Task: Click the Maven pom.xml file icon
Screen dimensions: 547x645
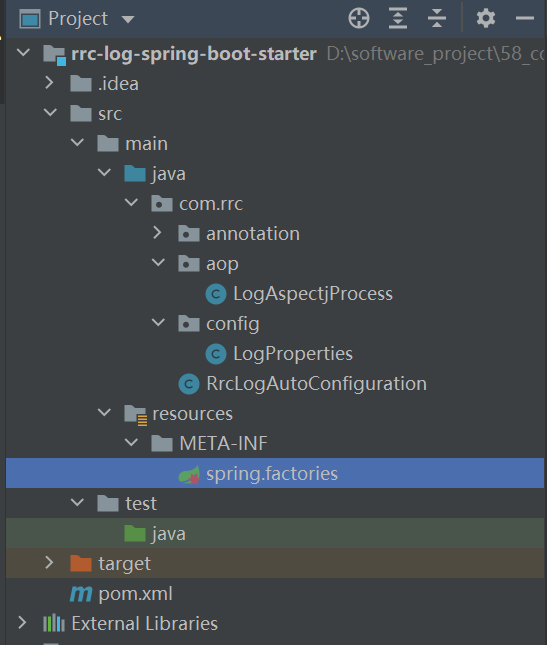Action: pyautogui.click(x=81, y=594)
